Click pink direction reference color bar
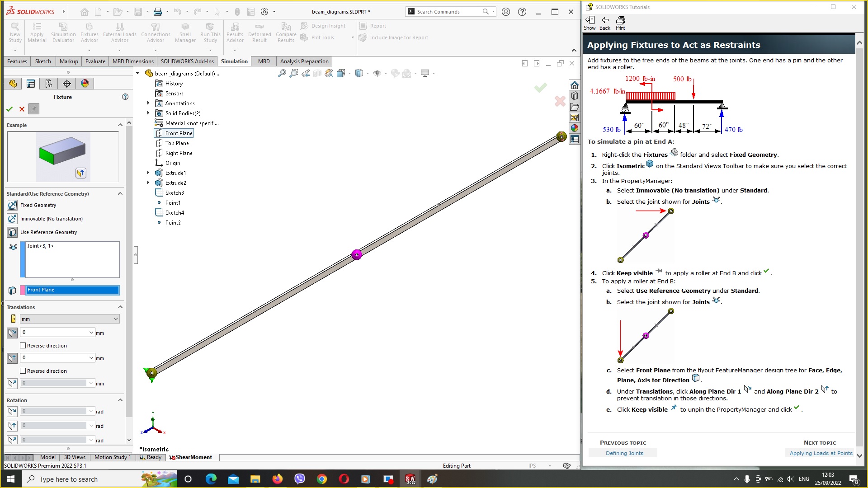The height and width of the screenshot is (488, 868). [x=23, y=290]
